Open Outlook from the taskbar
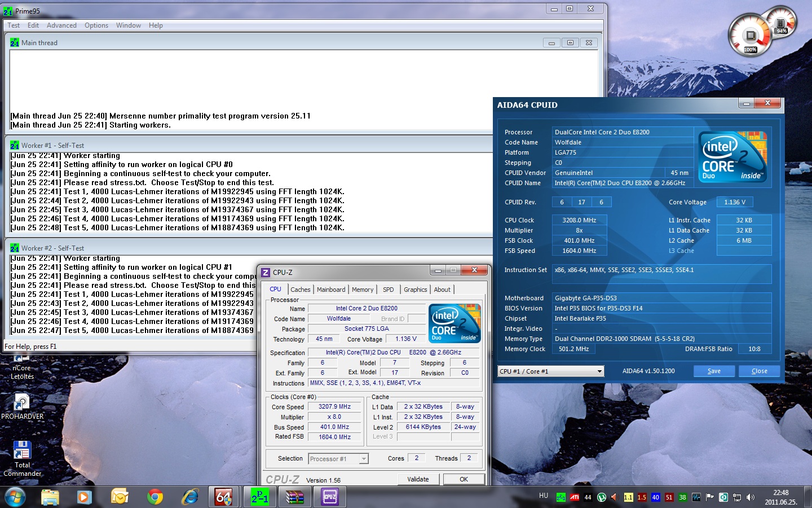812x508 pixels. click(120, 497)
